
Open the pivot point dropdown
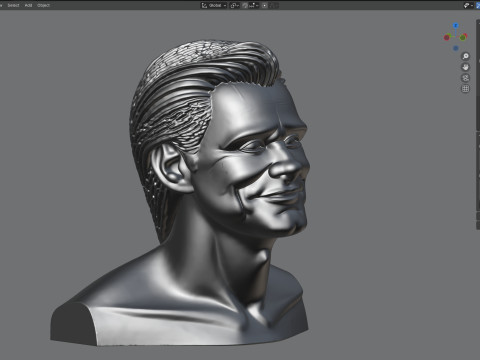[235, 5]
